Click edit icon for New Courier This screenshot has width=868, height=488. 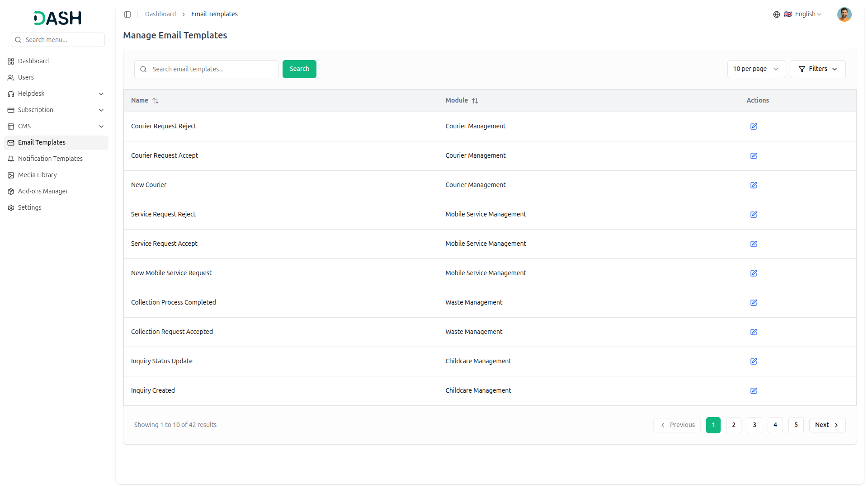pos(753,185)
